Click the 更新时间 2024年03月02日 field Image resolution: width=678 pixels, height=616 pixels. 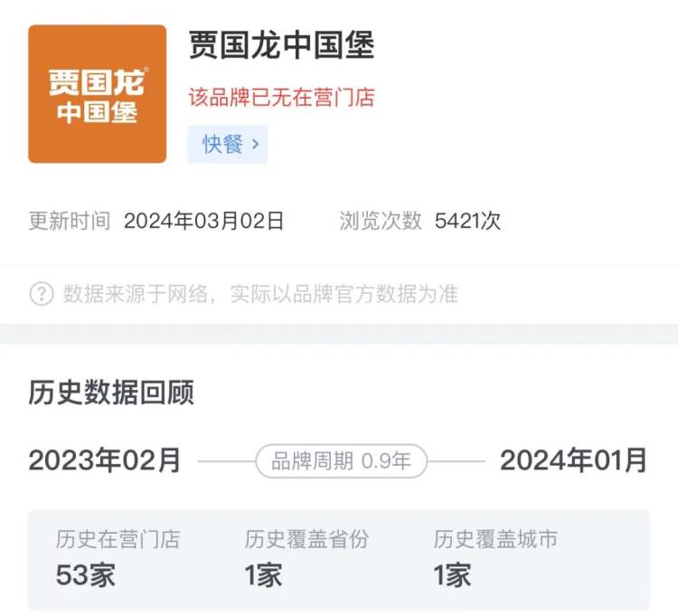click(156, 221)
